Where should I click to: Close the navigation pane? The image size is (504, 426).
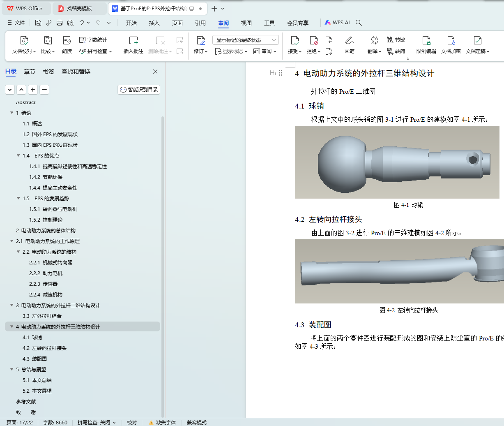(x=155, y=72)
